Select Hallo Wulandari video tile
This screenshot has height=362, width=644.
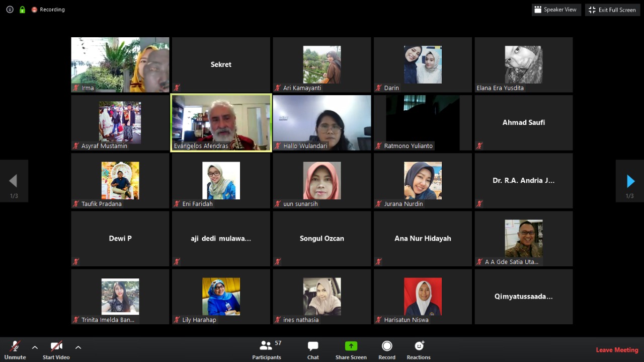pyautogui.click(x=322, y=122)
